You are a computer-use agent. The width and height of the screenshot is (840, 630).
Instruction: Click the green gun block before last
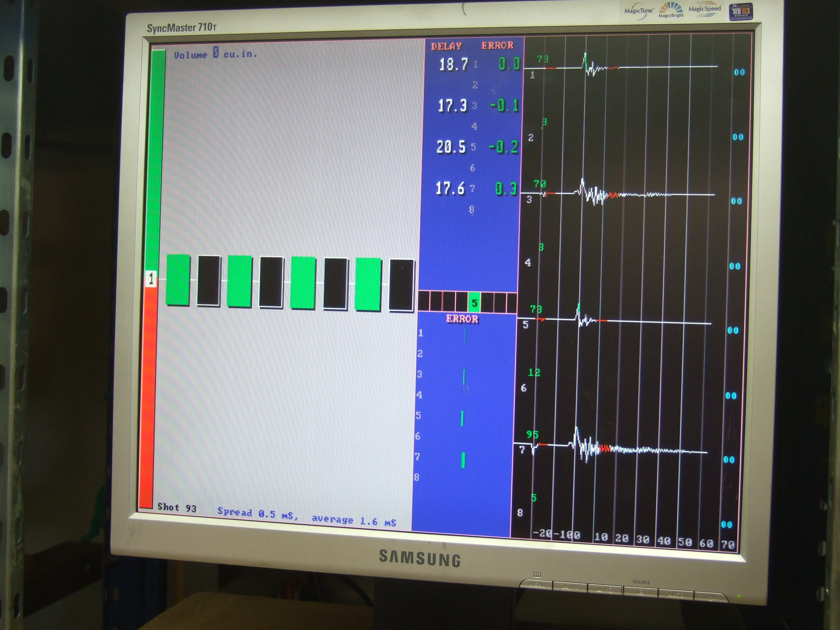368,284
